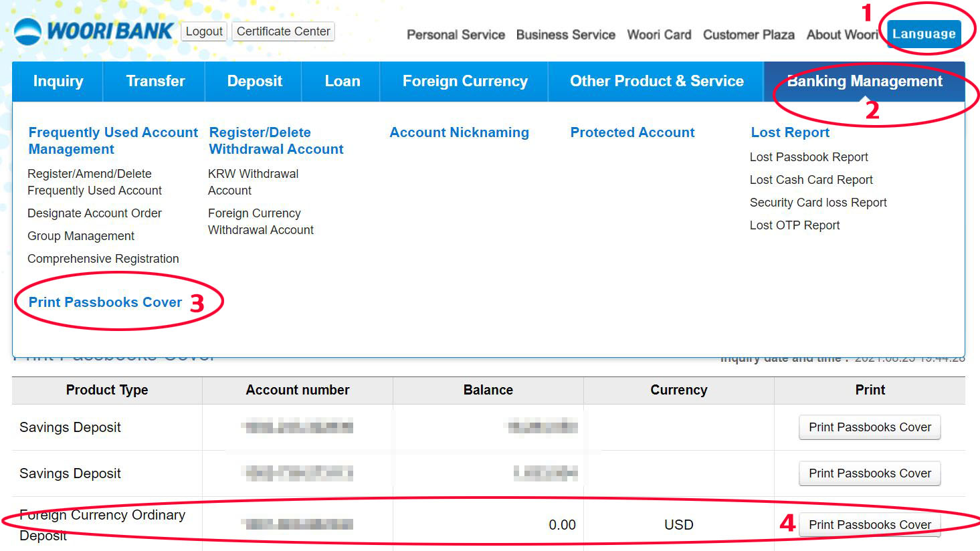Select Security Card loss Report
The width and height of the screenshot is (980, 551).
818,203
